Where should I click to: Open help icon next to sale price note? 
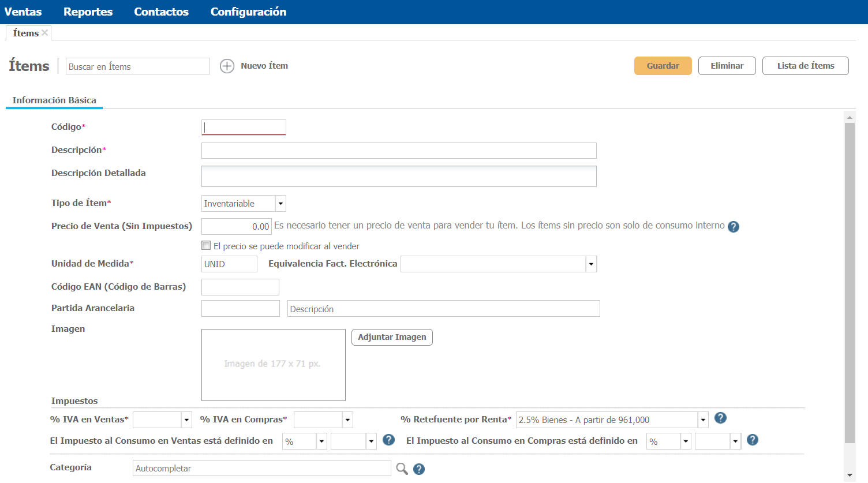(733, 227)
